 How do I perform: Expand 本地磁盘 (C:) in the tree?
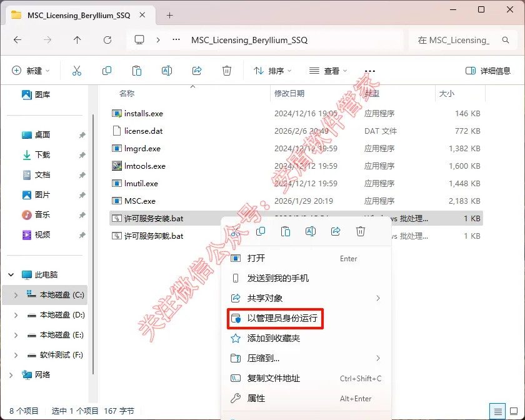click(x=16, y=295)
